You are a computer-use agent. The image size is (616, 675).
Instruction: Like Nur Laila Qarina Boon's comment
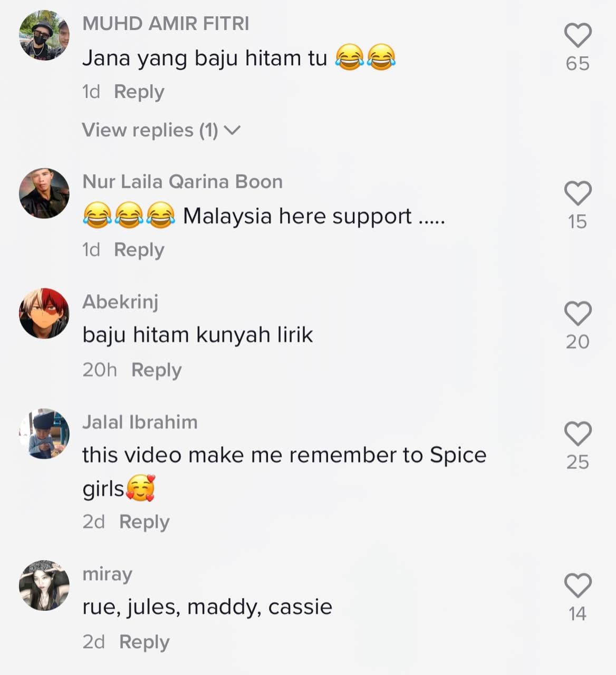click(x=578, y=193)
